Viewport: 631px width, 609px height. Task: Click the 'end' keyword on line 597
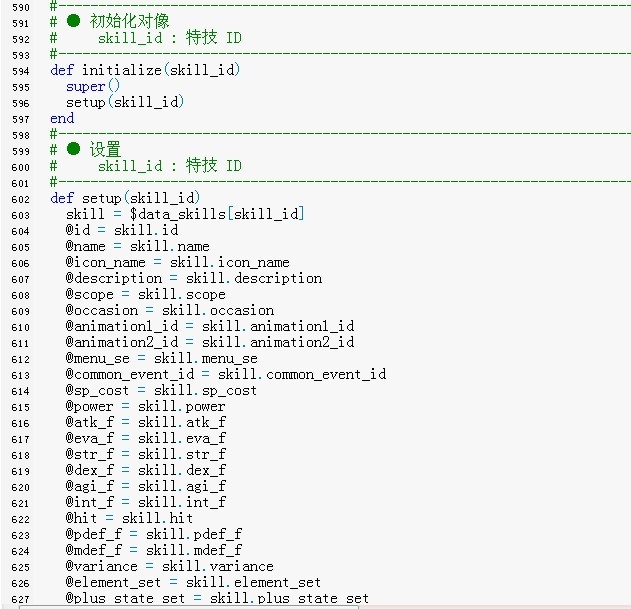click(62, 118)
